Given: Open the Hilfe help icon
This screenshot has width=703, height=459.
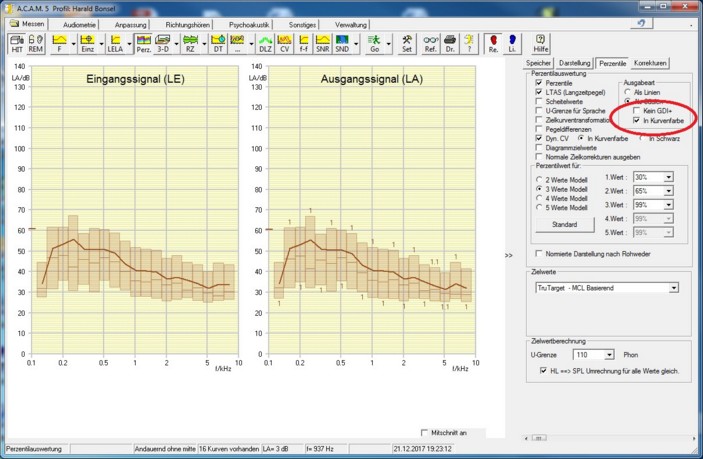Looking at the screenshot, I should click(540, 44).
